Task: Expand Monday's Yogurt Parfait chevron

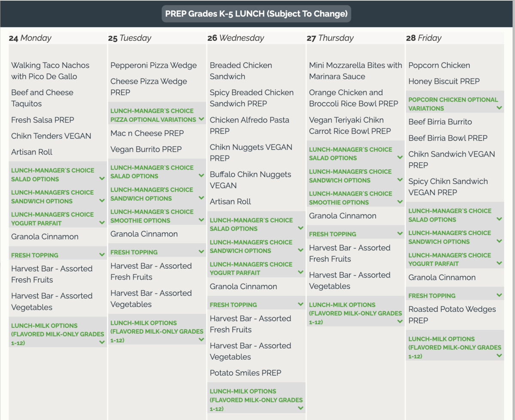Action: tap(102, 223)
